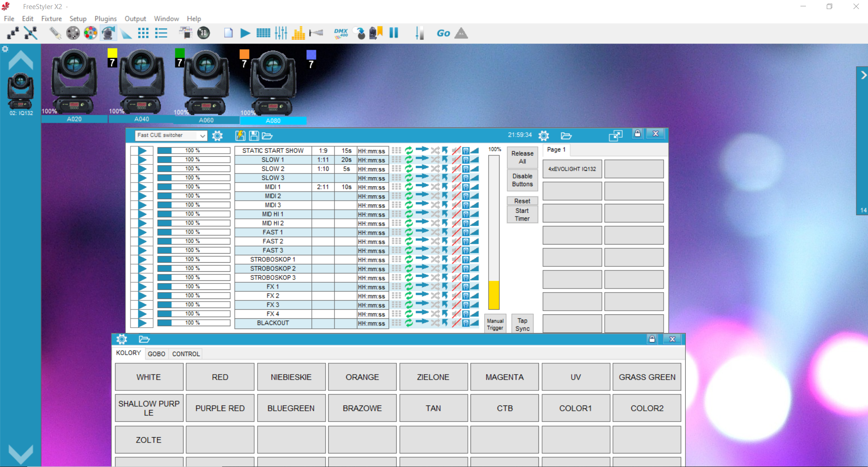Toggle play arrow for BLACKOUT cue

pos(142,323)
